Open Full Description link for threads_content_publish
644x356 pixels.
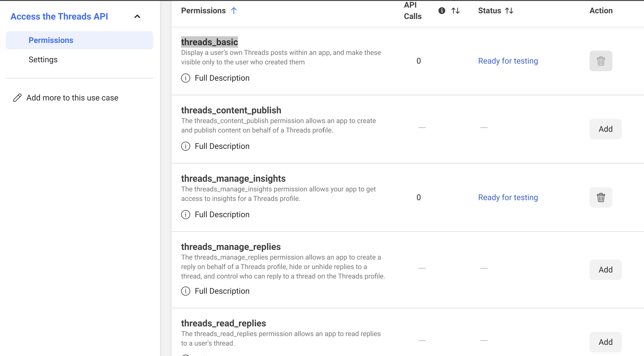tap(222, 146)
